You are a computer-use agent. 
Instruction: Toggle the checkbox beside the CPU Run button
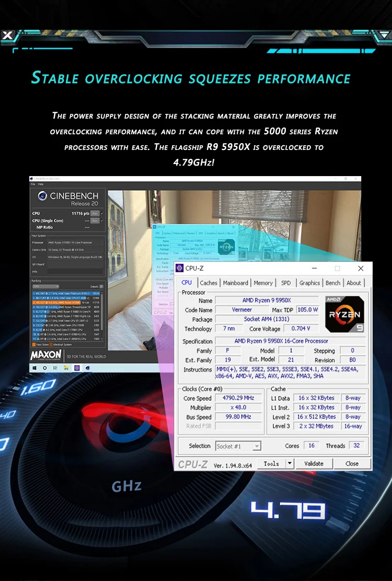pos(102,213)
